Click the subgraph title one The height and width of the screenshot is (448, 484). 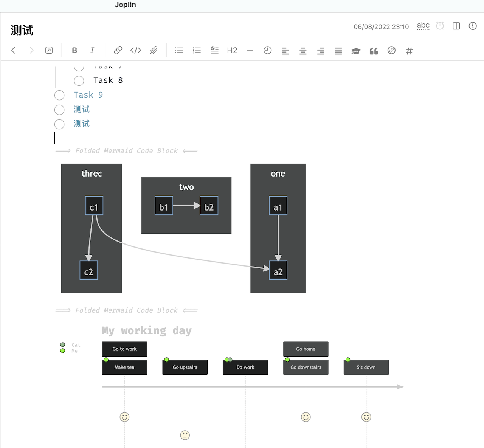click(x=278, y=174)
